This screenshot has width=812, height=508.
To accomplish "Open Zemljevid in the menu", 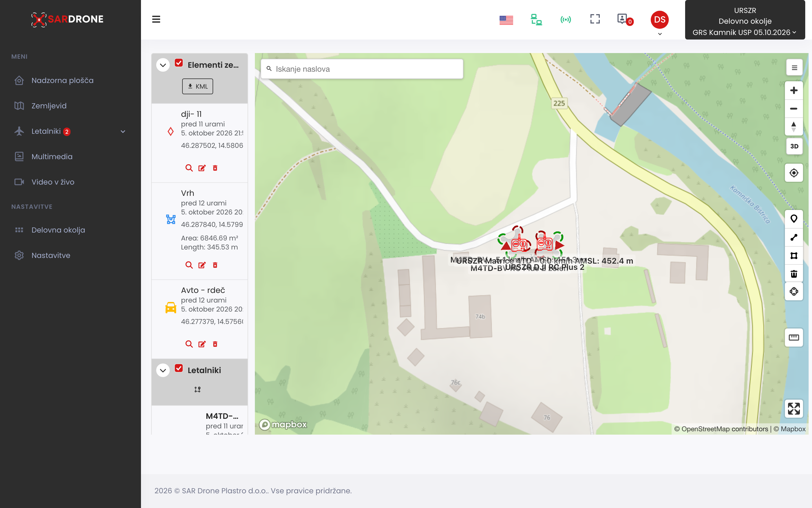I will click(x=49, y=106).
